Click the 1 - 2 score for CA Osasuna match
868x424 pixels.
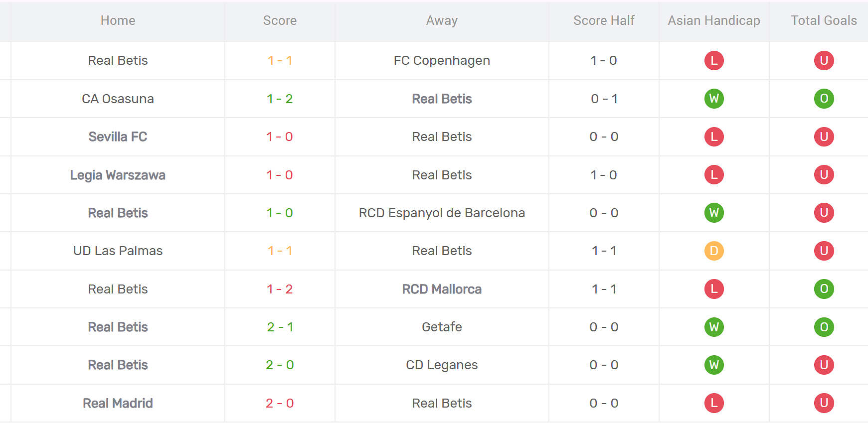[x=280, y=99]
